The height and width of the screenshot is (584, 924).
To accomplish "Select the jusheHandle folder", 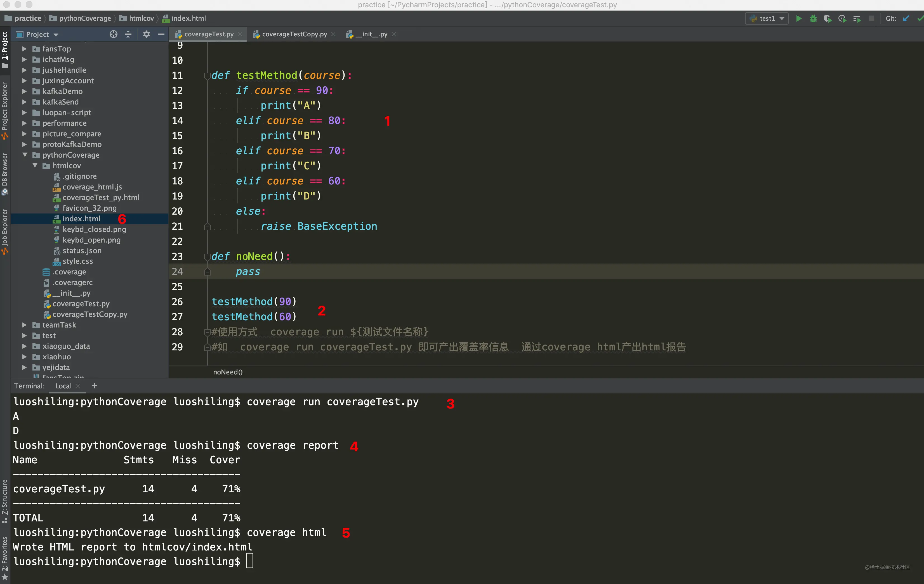I will pos(64,70).
